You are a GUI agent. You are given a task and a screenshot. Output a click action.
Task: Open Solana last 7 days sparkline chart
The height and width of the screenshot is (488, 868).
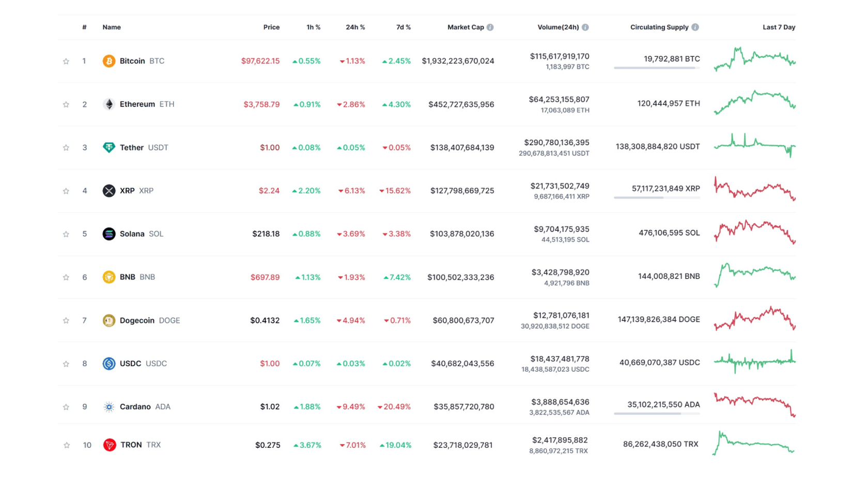pyautogui.click(x=755, y=232)
